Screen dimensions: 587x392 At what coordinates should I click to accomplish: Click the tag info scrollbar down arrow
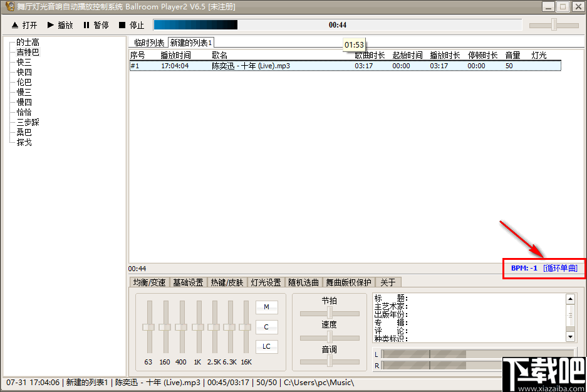(x=570, y=337)
